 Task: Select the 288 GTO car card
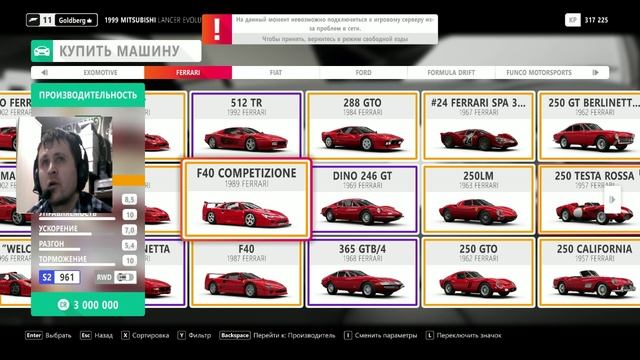(x=362, y=126)
